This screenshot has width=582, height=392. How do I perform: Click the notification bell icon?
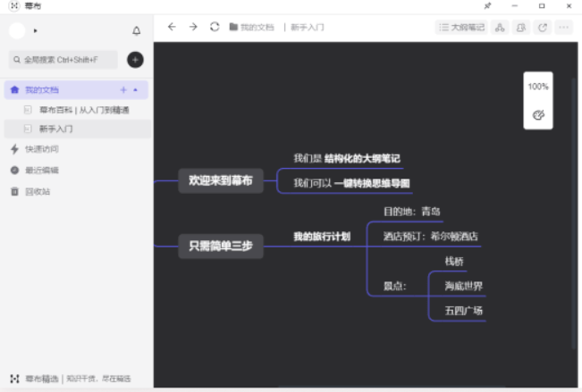point(136,30)
